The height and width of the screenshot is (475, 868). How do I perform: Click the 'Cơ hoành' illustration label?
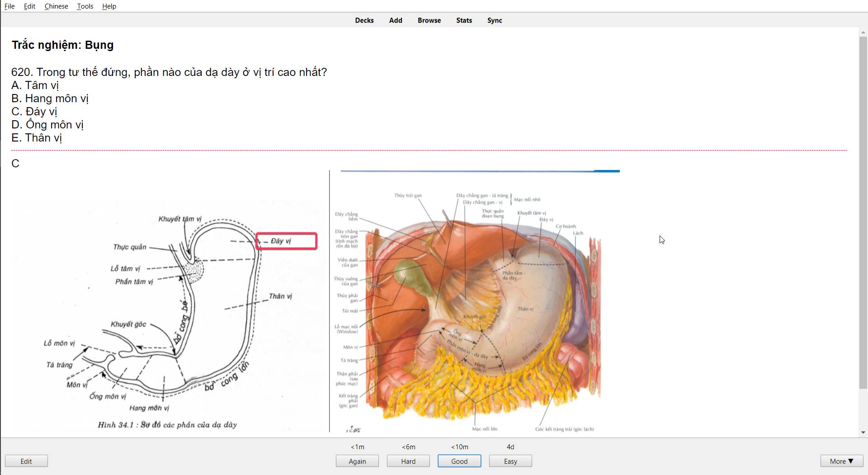566,226
